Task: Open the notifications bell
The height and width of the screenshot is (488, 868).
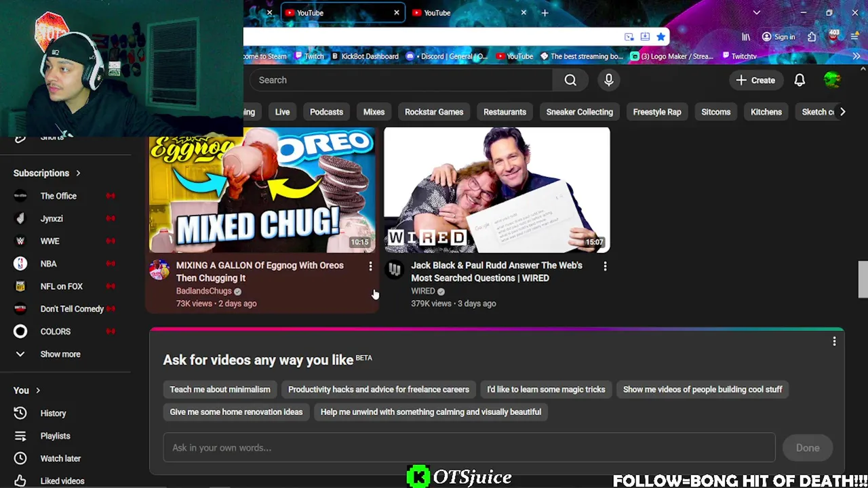Action: tap(800, 80)
